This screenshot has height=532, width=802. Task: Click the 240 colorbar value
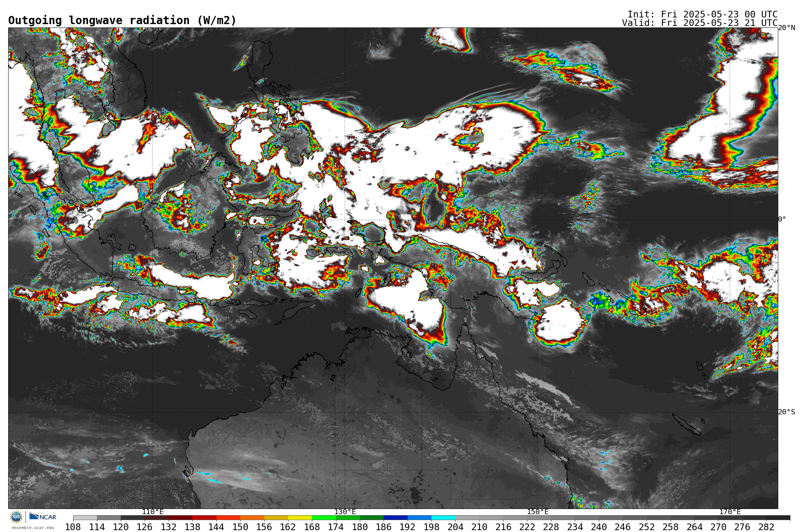(x=599, y=527)
